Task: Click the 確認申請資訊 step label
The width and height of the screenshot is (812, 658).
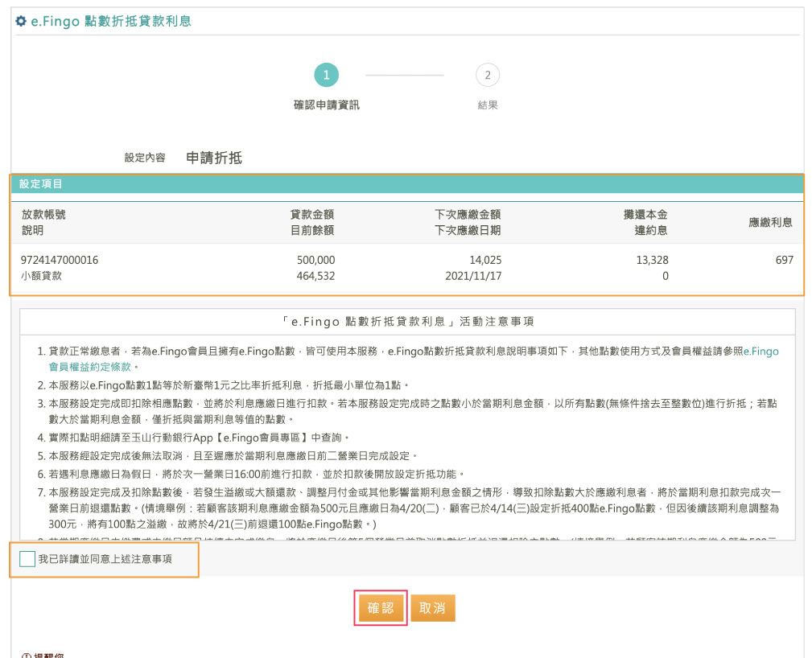Action: pyautogui.click(x=326, y=105)
